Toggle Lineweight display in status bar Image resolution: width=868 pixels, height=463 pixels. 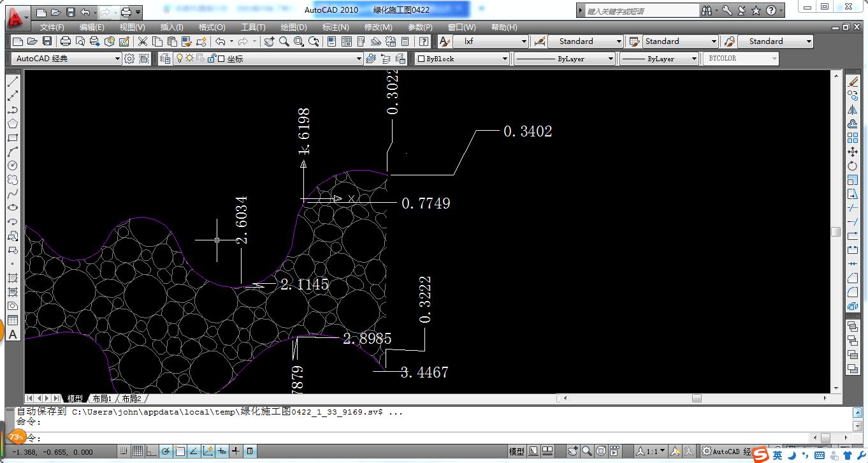pos(236,452)
